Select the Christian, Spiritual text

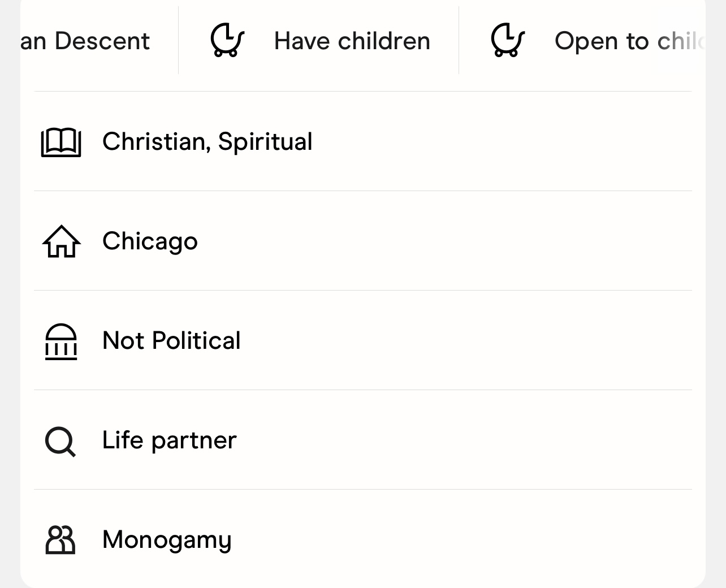click(207, 141)
